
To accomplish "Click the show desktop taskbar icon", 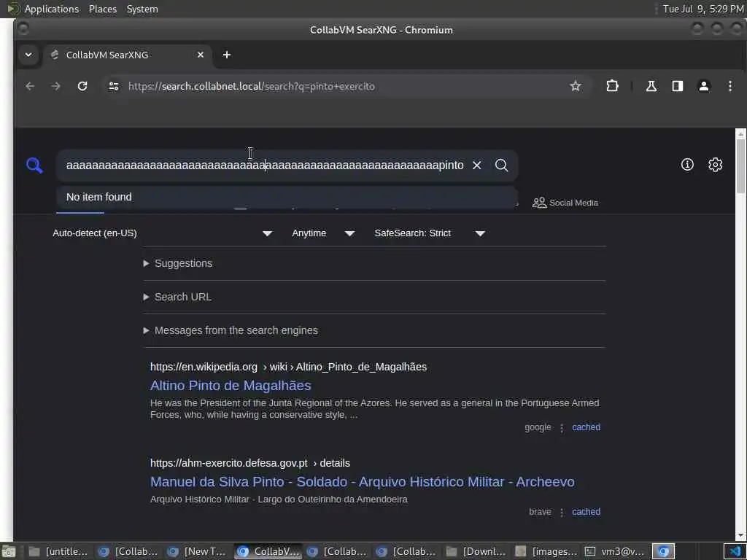I will tap(9, 551).
